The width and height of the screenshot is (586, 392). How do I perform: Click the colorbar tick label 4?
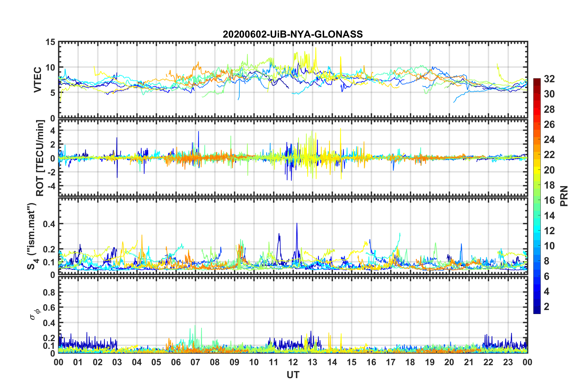click(x=547, y=292)
